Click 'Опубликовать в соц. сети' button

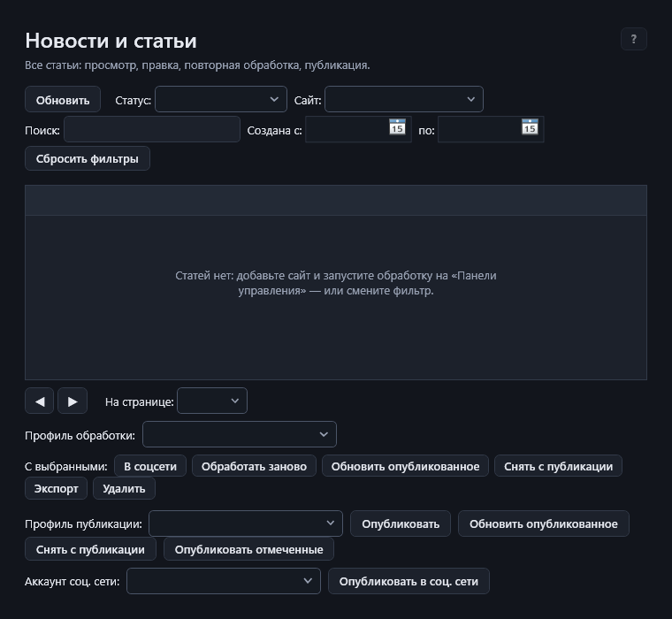coord(409,581)
